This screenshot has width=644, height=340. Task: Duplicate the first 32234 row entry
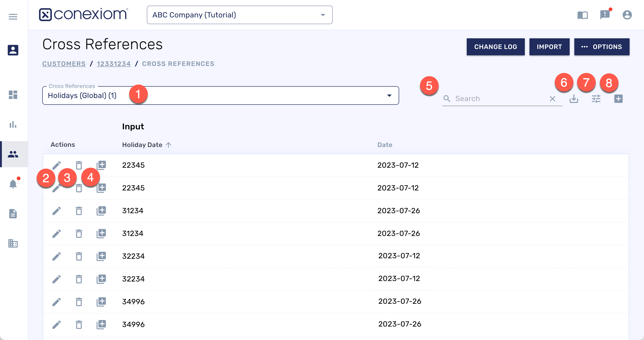[x=101, y=256]
